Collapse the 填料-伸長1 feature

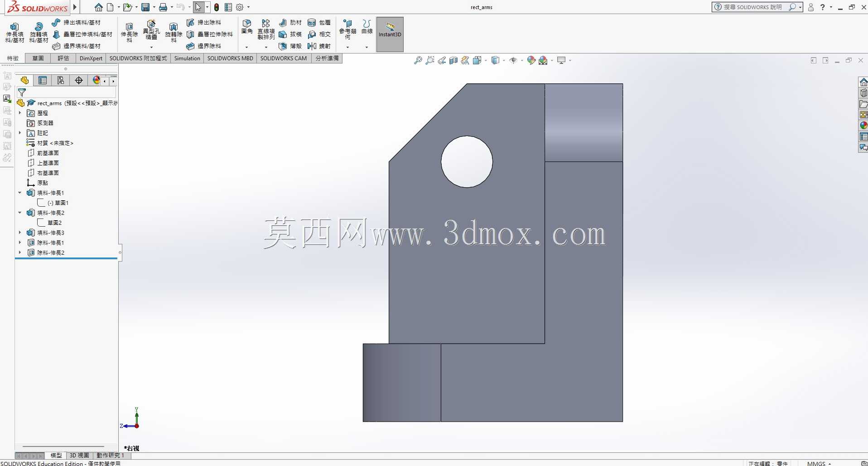20,193
